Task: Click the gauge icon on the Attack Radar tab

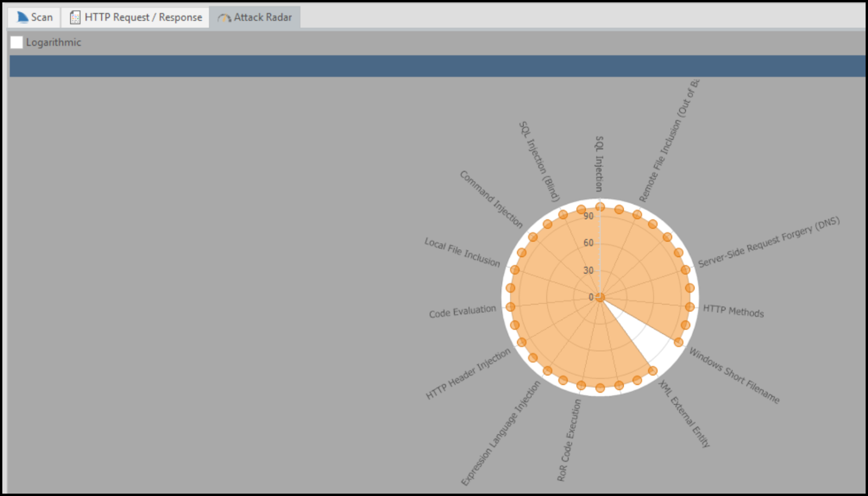Action: tap(223, 18)
